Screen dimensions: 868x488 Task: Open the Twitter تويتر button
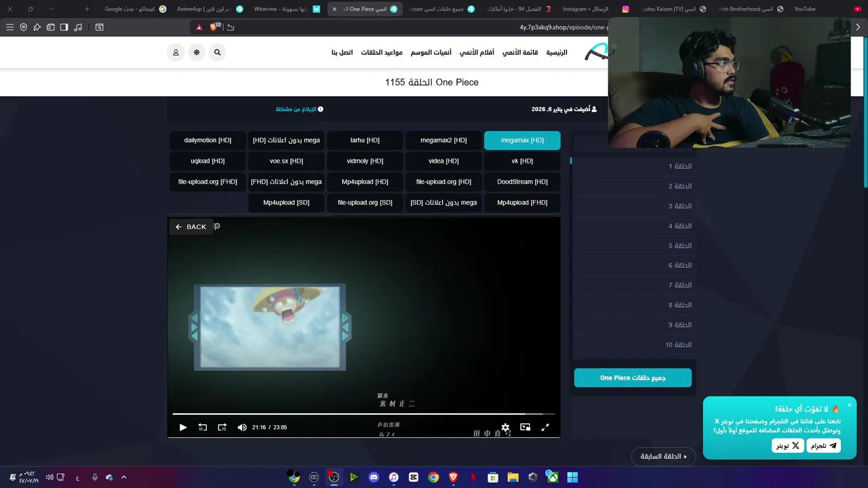787,445
